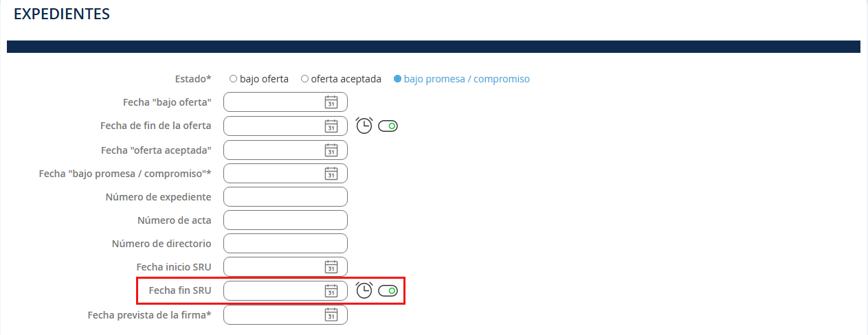Click the Número de directorio field
This screenshot has width=868, height=335.
[x=285, y=244]
